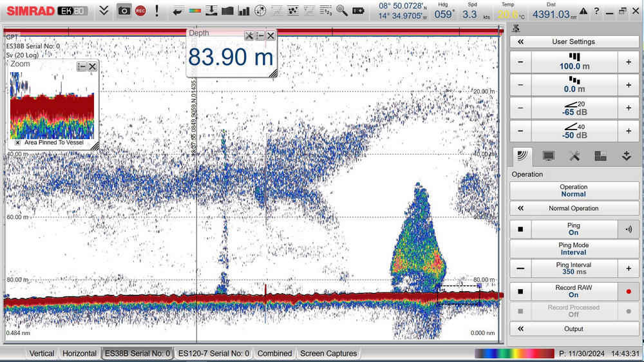
Task: Open the bar-chart histogram icon
Action: 244,11
